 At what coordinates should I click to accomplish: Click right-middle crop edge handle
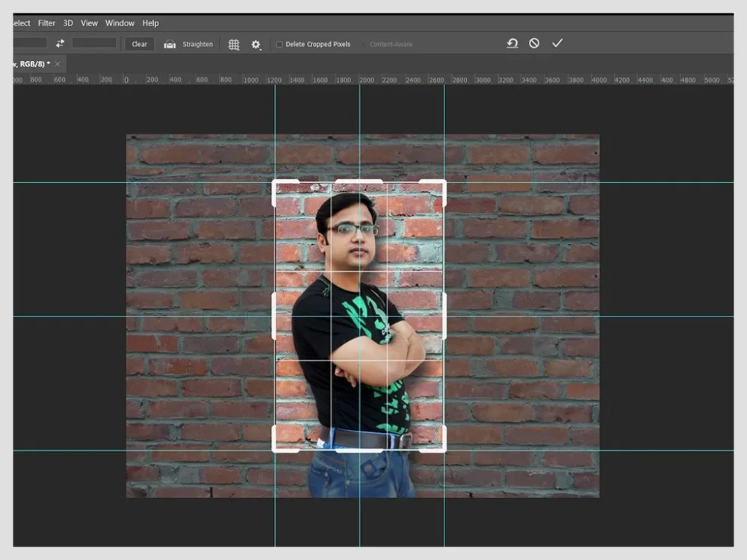(444, 316)
